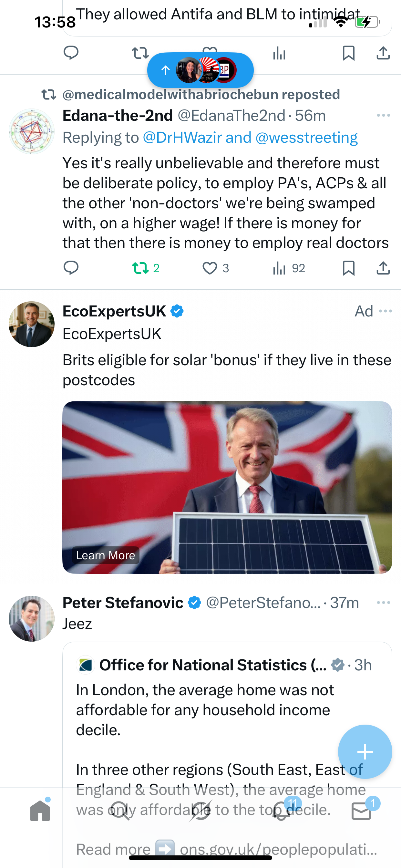This screenshot has height=868, width=401.
Task: Open the @wesstreeting mention link
Action: click(x=306, y=138)
